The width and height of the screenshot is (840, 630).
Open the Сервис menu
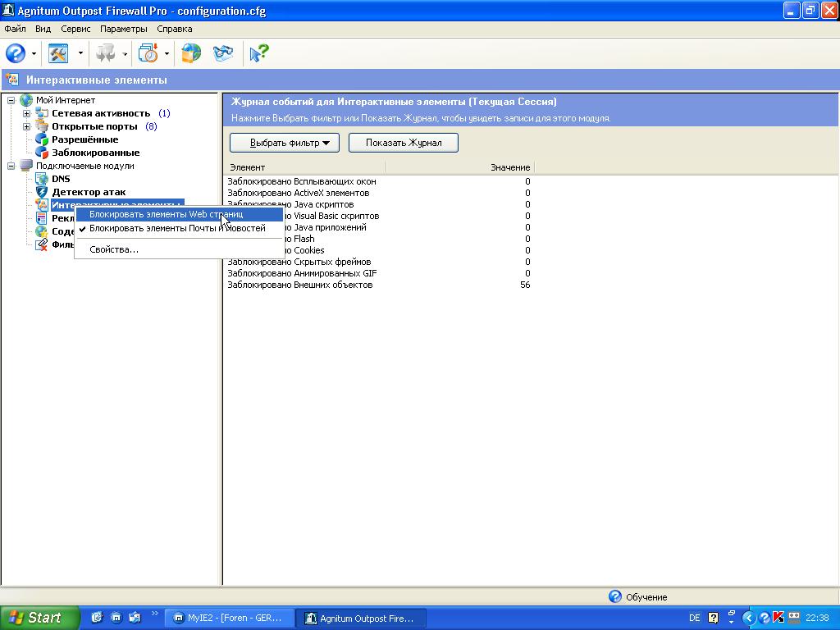click(75, 29)
